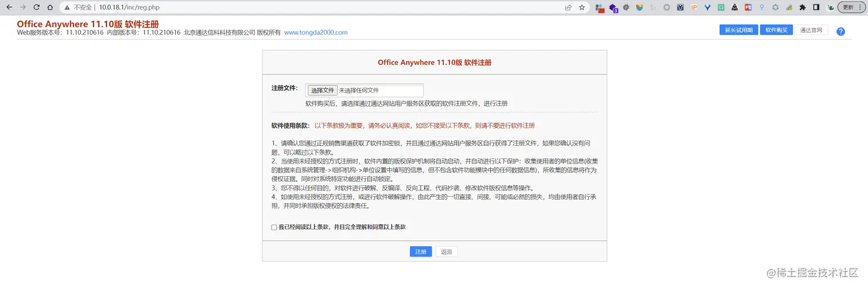
Task: Click the hint text 软件购买后，请选择通过通达网站
Action: click(x=406, y=104)
